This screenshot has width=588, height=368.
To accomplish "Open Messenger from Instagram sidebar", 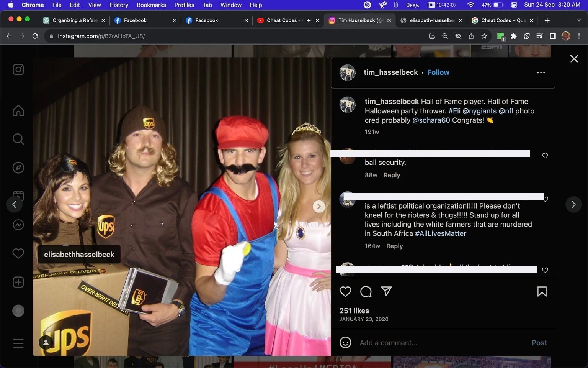I will pos(18,225).
